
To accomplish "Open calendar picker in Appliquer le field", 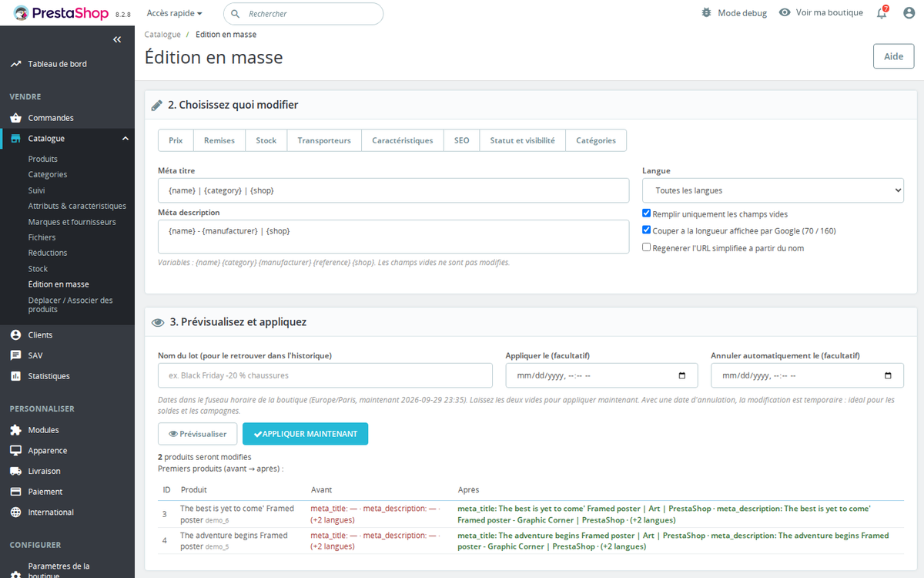I will [682, 376].
